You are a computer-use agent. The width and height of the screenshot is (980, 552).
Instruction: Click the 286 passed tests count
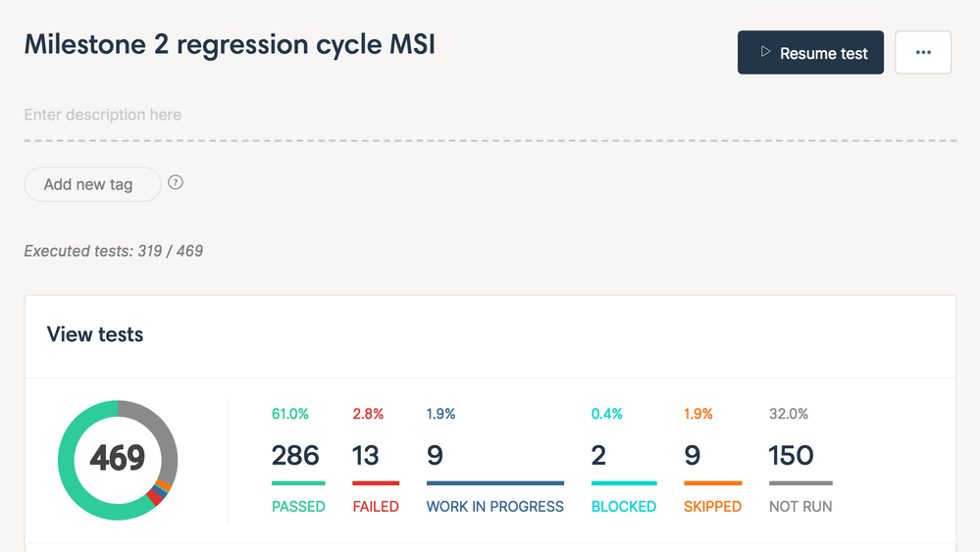click(295, 455)
